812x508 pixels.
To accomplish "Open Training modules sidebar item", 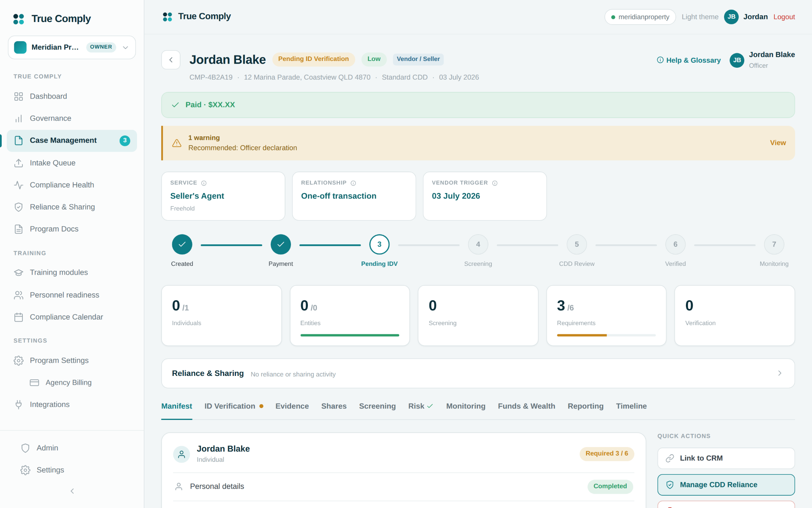I will pos(72,273).
